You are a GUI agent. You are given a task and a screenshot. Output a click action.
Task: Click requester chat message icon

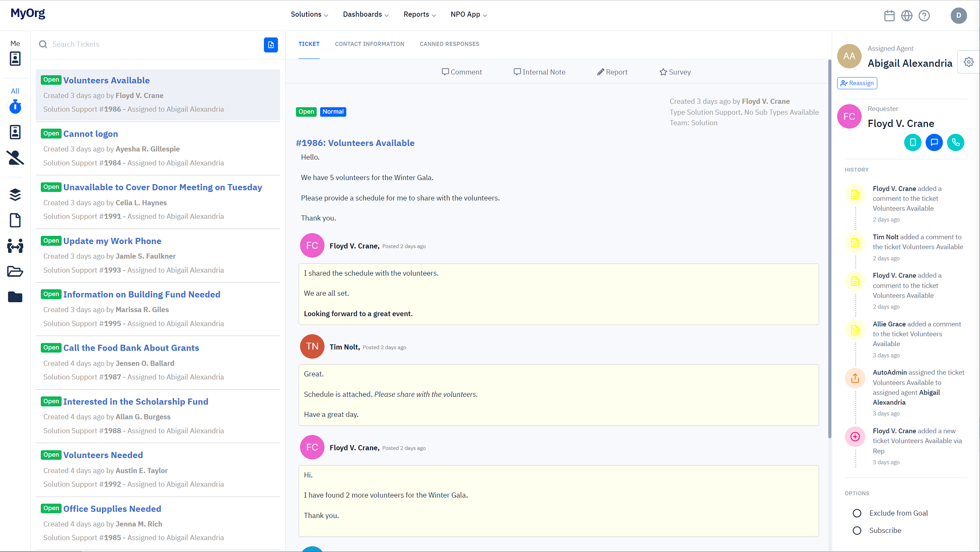click(x=934, y=142)
